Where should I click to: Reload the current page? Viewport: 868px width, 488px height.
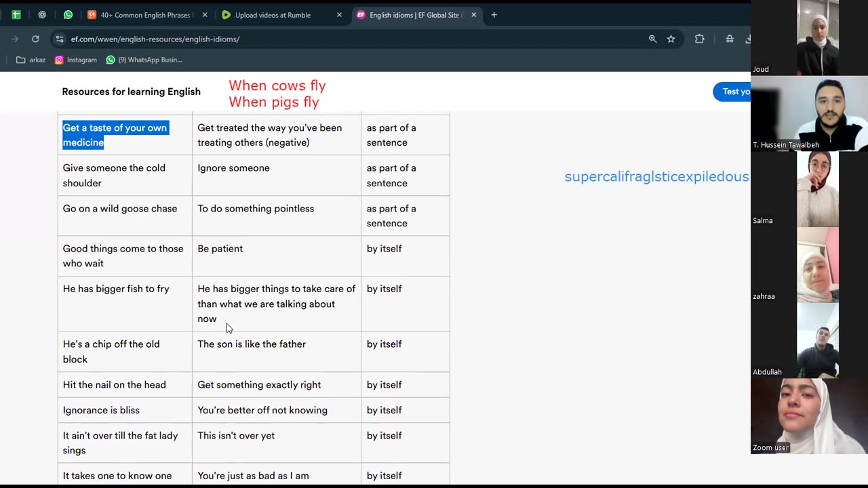pyautogui.click(x=35, y=39)
